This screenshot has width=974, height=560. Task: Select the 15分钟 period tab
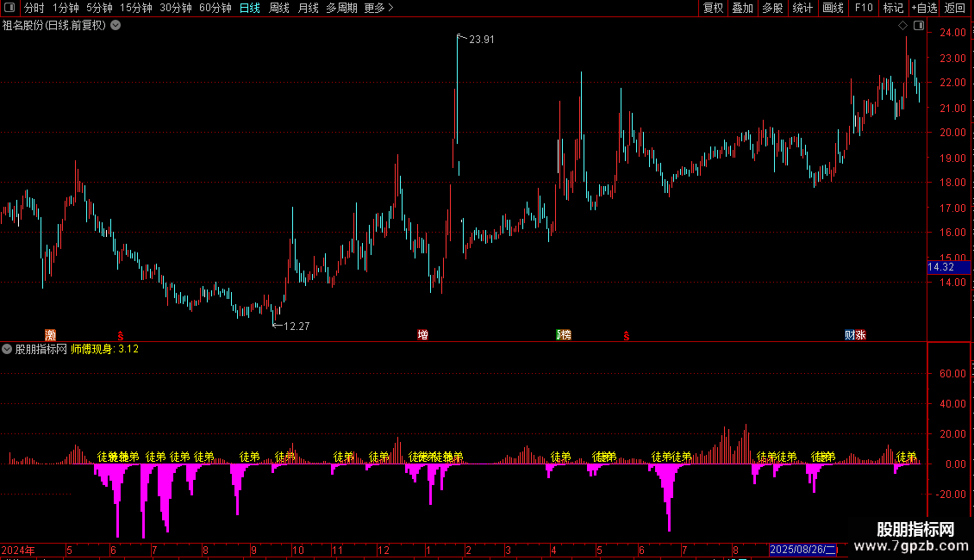pos(136,8)
